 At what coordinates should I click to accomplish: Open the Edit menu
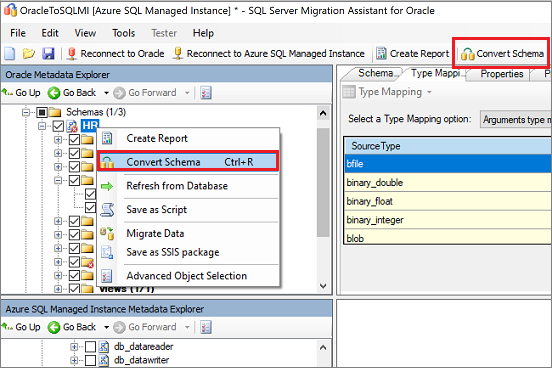50,33
